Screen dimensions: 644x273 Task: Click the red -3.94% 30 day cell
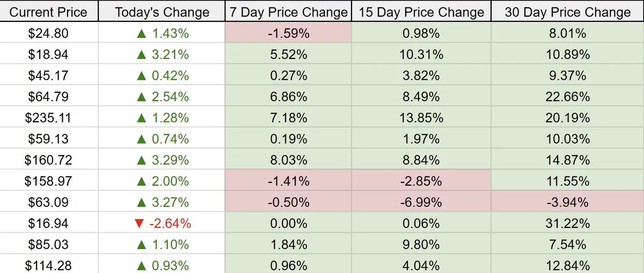point(567,202)
